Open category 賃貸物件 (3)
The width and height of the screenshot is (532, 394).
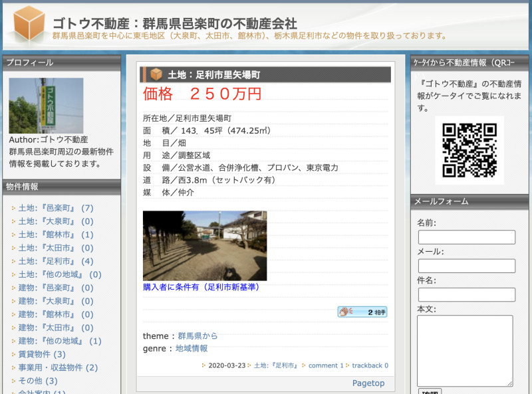point(42,354)
